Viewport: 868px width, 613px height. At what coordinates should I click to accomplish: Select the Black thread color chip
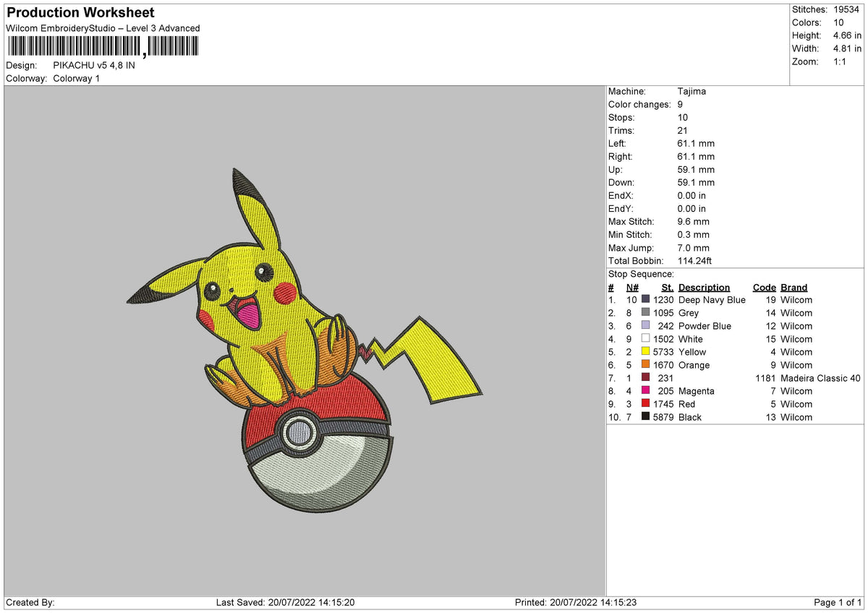646,417
